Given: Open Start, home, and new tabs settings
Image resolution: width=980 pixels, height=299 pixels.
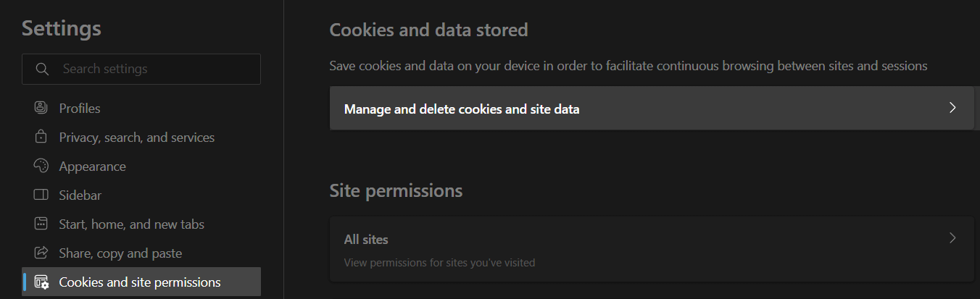Looking at the screenshot, I should 131,224.
